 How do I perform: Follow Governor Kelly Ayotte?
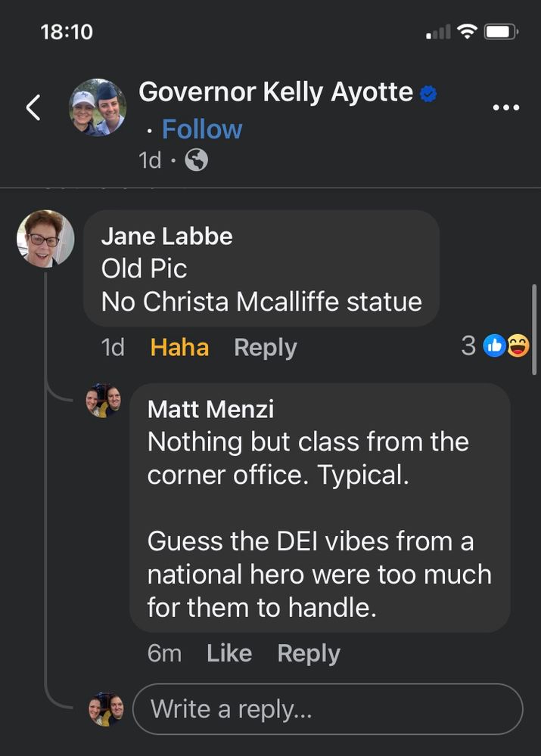pyautogui.click(x=201, y=129)
